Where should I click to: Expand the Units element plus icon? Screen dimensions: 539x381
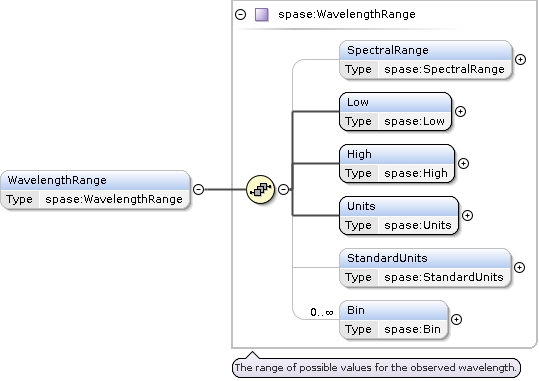(467, 215)
